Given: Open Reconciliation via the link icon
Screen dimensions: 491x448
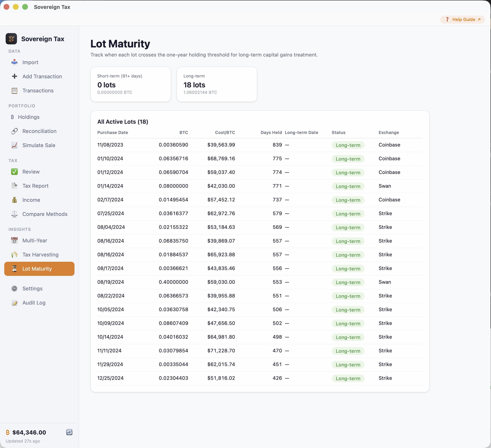Looking at the screenshot, I should pyautogui.click(x=14, y=131).
